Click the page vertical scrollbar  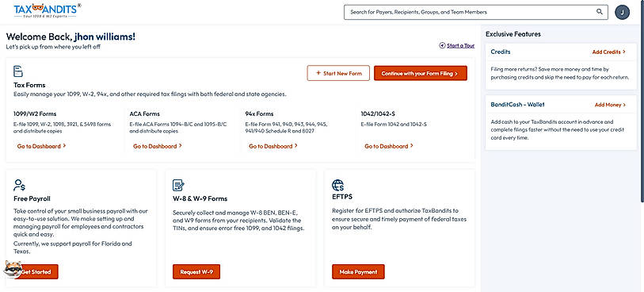tap(642, 101)
